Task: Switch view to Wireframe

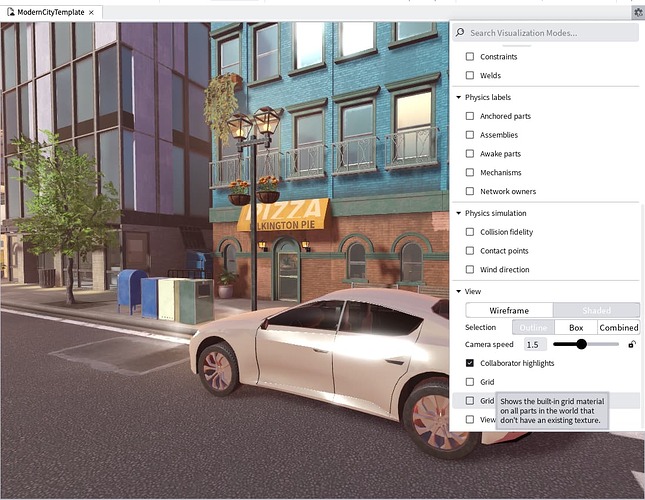Action: point(509,310)
